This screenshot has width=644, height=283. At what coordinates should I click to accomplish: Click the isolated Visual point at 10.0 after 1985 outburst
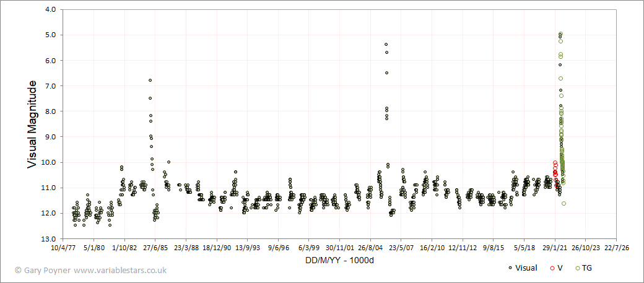[168, 162]
